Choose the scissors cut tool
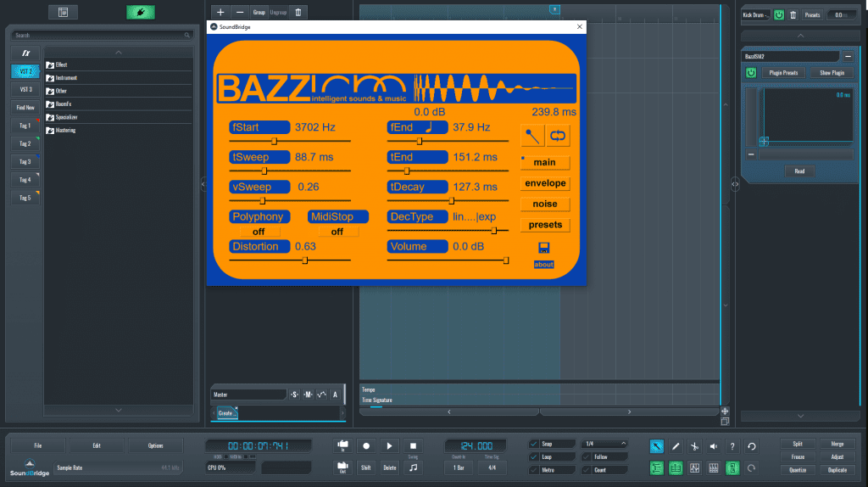Image resolution: width=868 pixels, height=487 pixels. [x=693, y=446]
